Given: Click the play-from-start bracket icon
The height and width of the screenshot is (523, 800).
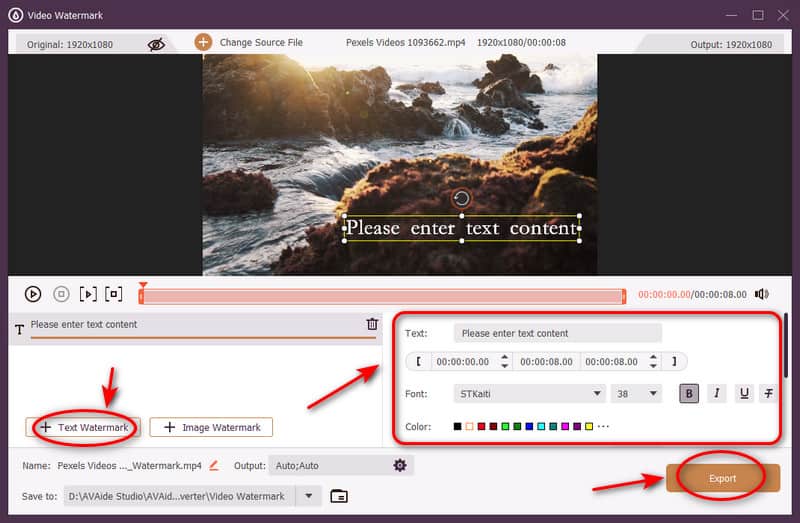Looking at the screenshot, I should point(88,294).
